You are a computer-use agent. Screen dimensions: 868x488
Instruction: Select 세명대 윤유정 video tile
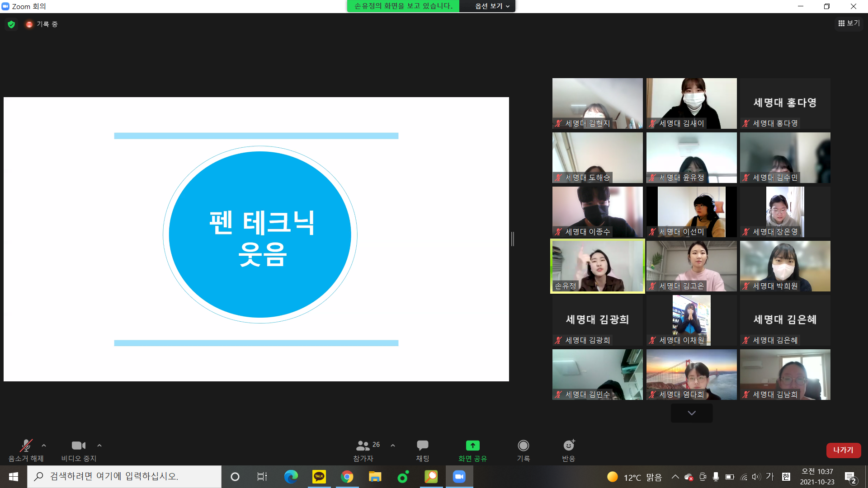pyautogui.click(x=691, y=158)
